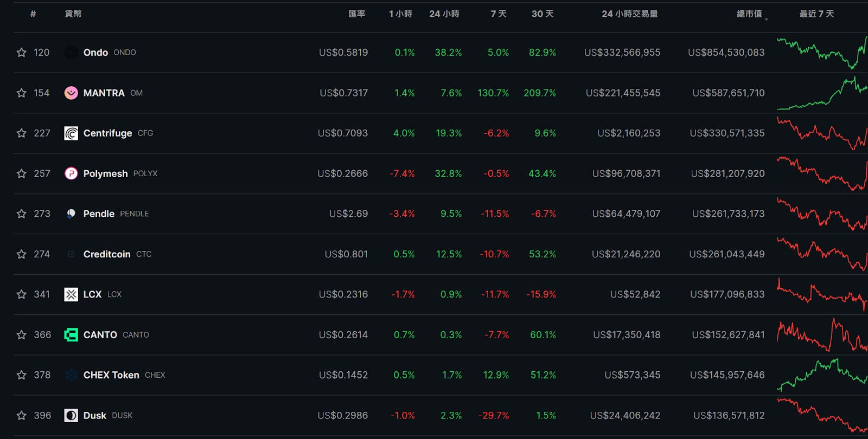
Task: Click the MANTRA pink logo icon
Action: point(71,93)
